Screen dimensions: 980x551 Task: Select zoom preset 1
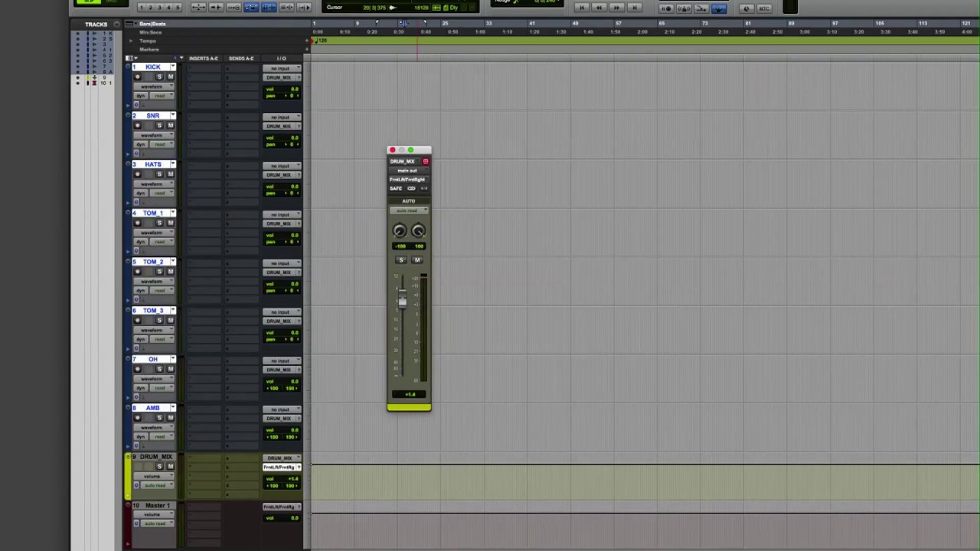(x=142, y=8)
